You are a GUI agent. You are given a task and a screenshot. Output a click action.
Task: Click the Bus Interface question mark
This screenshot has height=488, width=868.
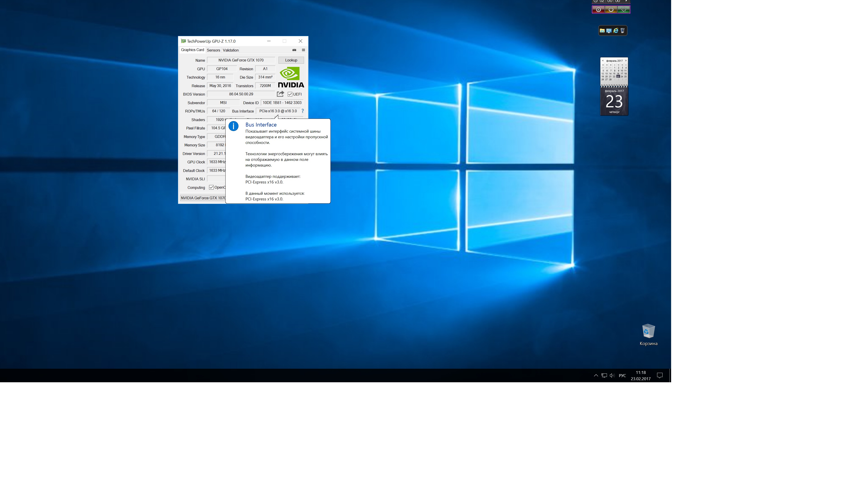click(x=303, y=111)
